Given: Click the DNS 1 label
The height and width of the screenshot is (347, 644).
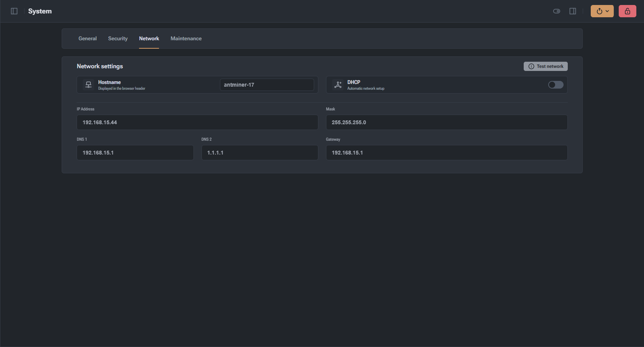Looking at the screenshot, I should click(x=82, y=139).
